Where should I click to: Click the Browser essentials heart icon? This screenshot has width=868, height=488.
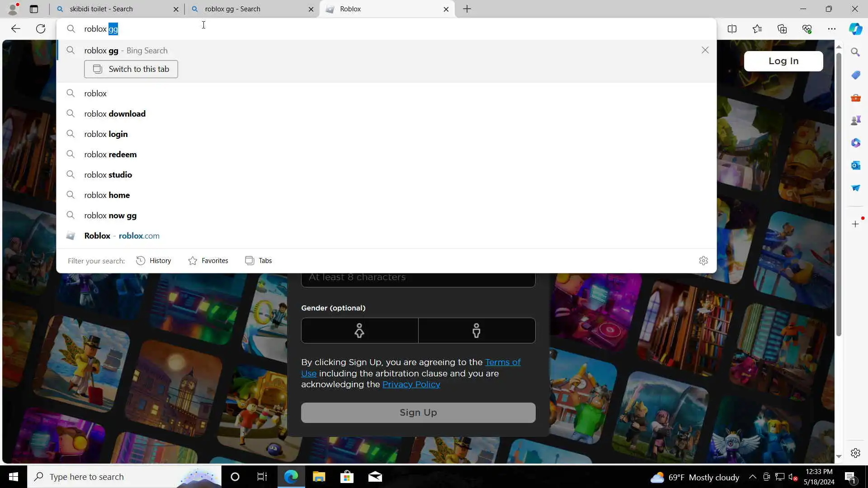[x=807, y=29]
